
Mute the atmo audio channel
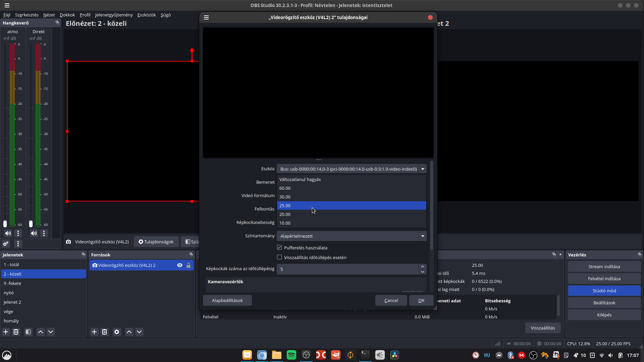point(8,233)
